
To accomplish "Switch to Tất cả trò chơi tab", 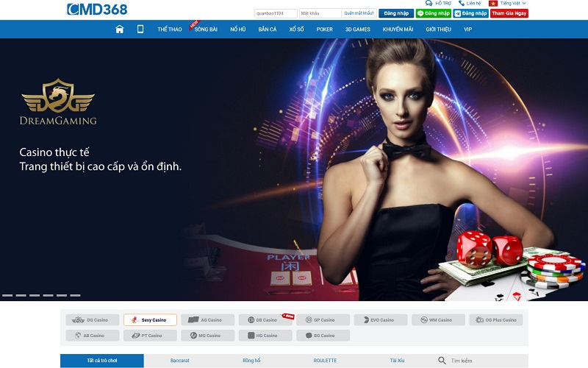I will (102, 361).
